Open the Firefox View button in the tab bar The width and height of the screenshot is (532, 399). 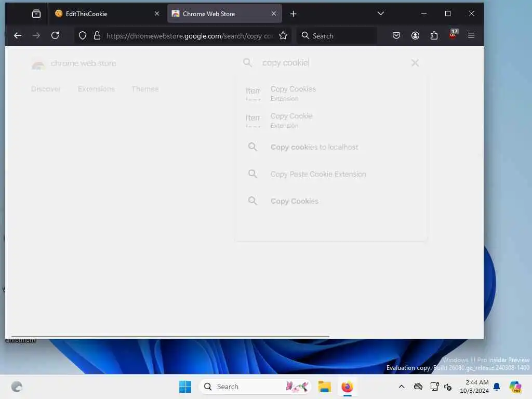pos(36,14)
